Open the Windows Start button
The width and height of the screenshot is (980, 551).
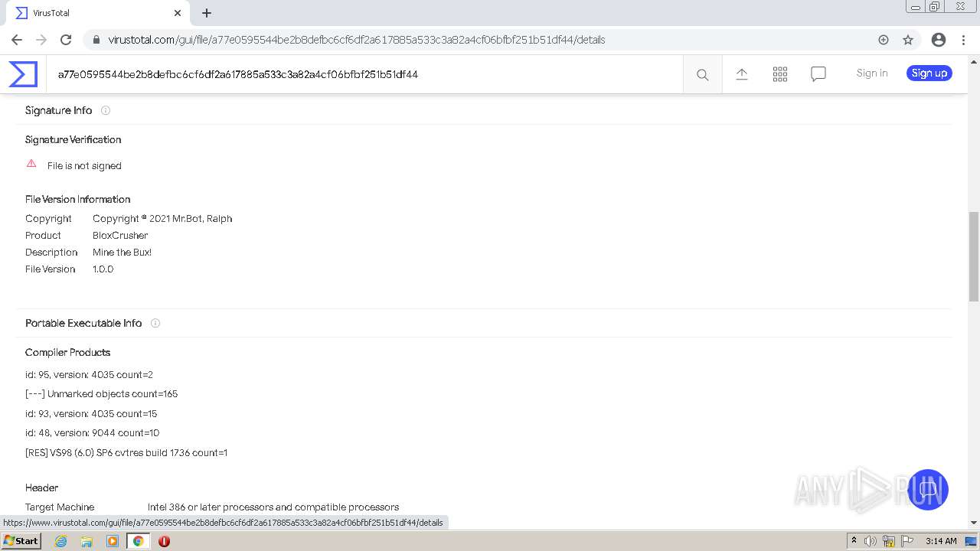(x=21, y=540)
